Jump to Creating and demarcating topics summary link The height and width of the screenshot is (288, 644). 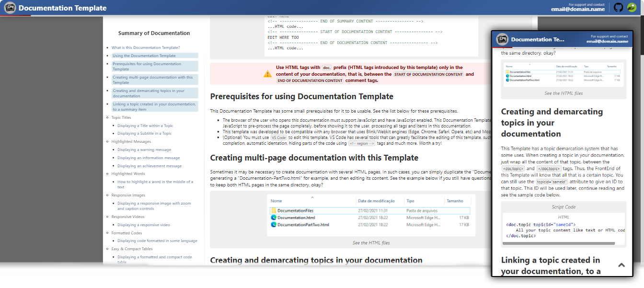pyautogui.click(x=155, y=93)
